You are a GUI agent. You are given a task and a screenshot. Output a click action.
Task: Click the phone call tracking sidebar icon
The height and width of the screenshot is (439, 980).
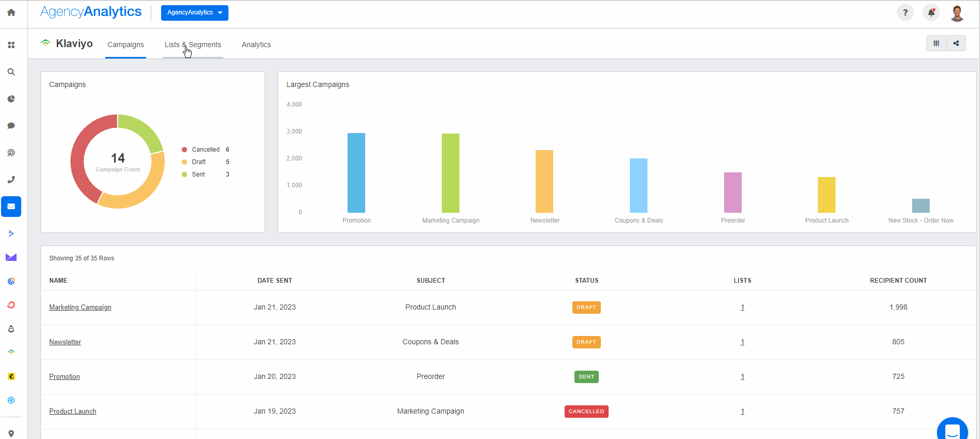coord(11,180)
